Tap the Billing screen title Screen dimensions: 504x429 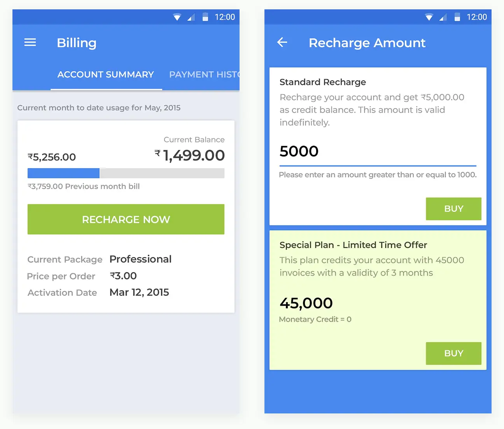click(x=77, y=43)
